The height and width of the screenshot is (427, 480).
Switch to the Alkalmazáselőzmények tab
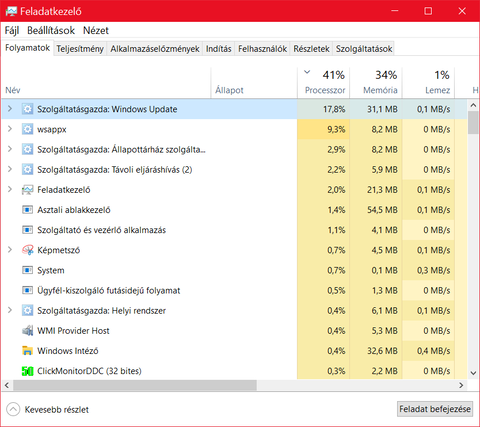[x=155, y=49]
